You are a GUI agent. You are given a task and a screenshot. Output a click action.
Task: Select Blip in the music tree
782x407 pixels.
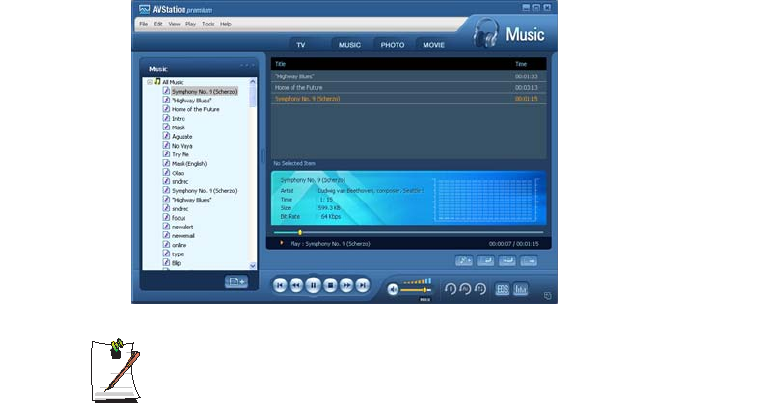tap(177, 263)
